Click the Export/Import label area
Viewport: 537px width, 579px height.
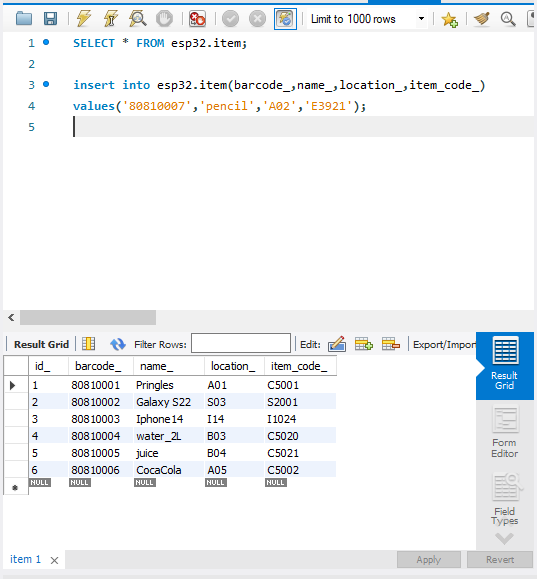[444, 344]
